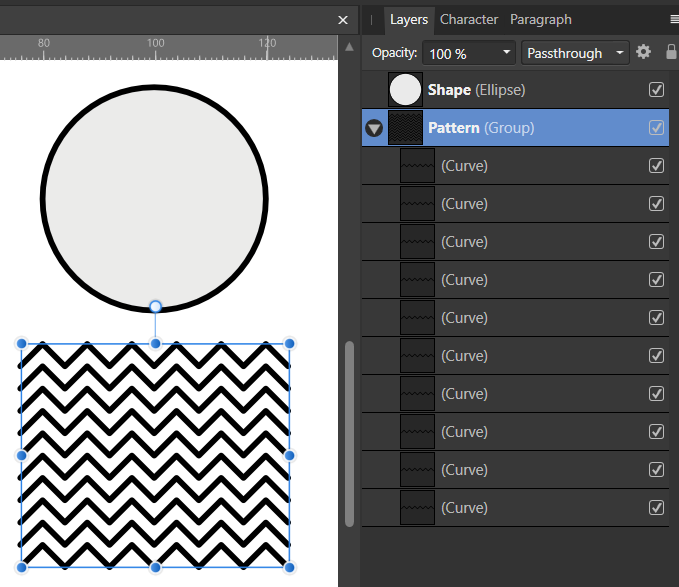Hide the Shape (Ellipse) layer

pyautogui.click(x=656, y=90)
